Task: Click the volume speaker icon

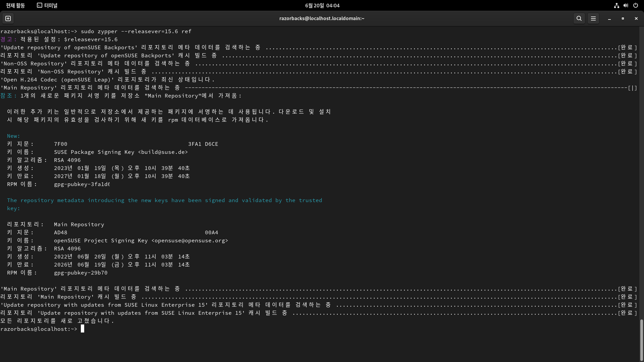Action: pyautogui.click(x=626, y=5)
